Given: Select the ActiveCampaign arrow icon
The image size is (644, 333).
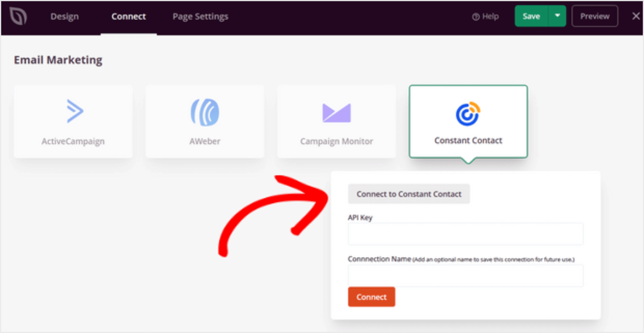Looking at the screenshot, I should pos(74,111).
